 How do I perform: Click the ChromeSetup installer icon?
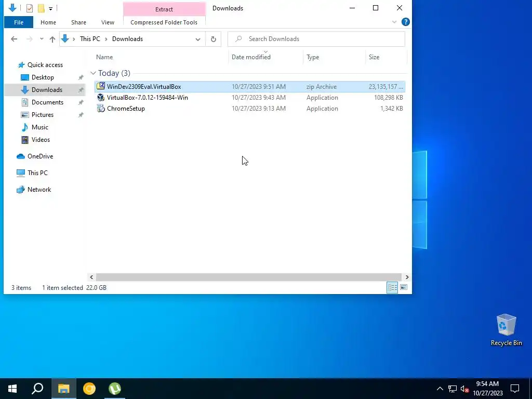click(x=101, y=108)
